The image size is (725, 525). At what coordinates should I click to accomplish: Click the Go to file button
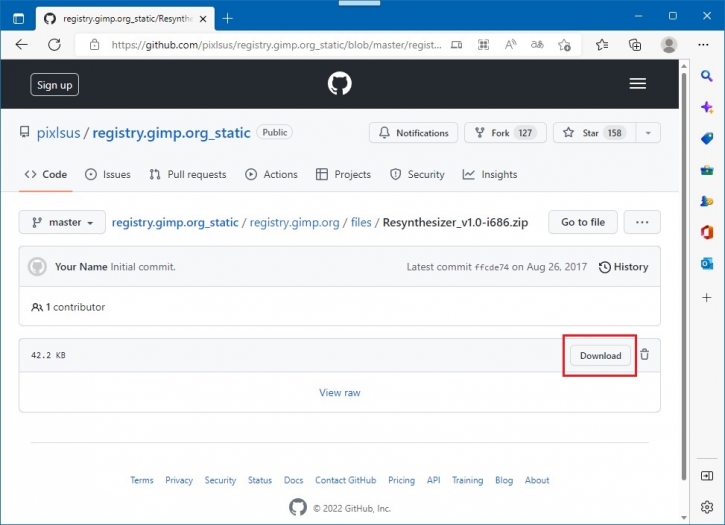point(582,222)
